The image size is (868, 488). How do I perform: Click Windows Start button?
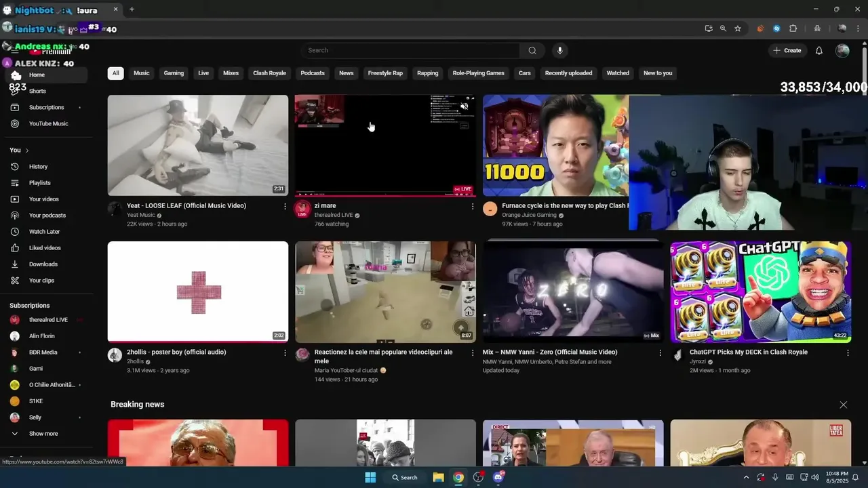point(370,477)
